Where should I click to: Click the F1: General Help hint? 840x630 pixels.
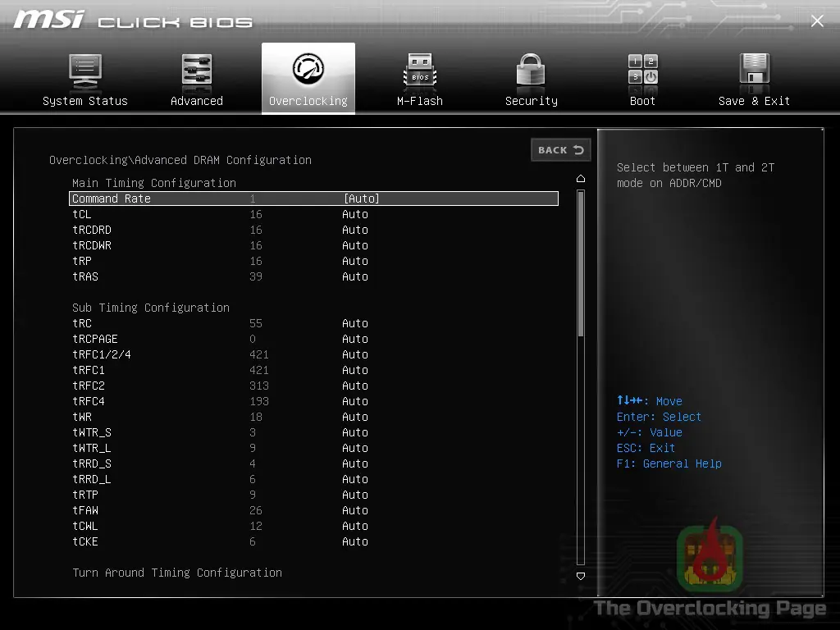pos(669,463)
